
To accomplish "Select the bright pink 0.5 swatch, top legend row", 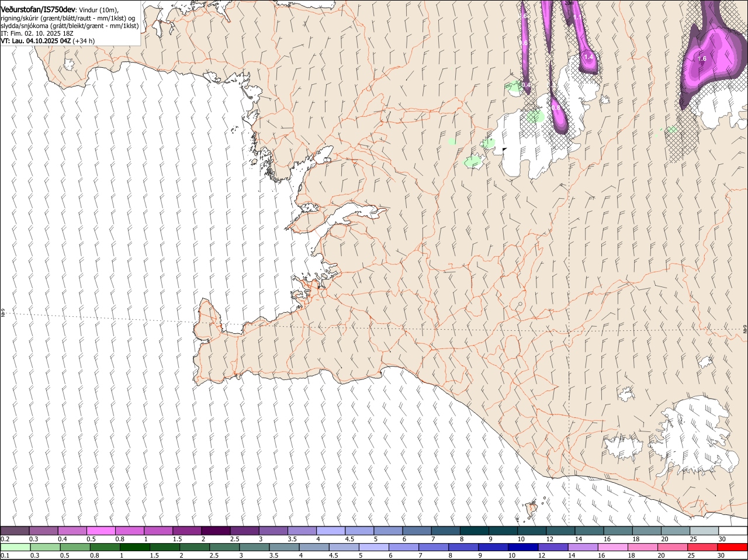I will tap(101, 531).
